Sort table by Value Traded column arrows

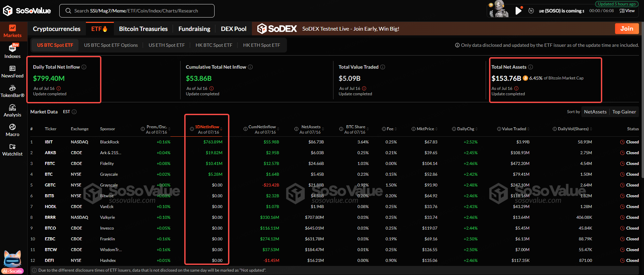click(528, 129)
